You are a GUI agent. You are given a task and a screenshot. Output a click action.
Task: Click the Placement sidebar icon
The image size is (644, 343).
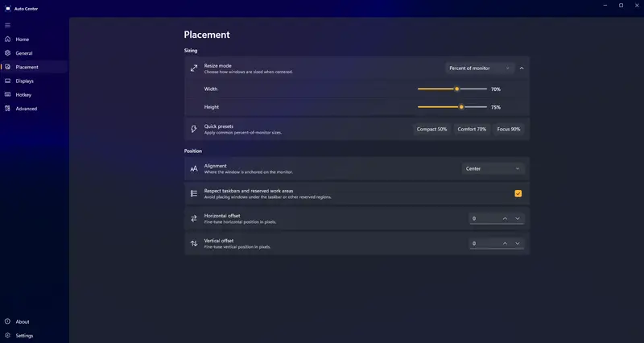point(7,67)
